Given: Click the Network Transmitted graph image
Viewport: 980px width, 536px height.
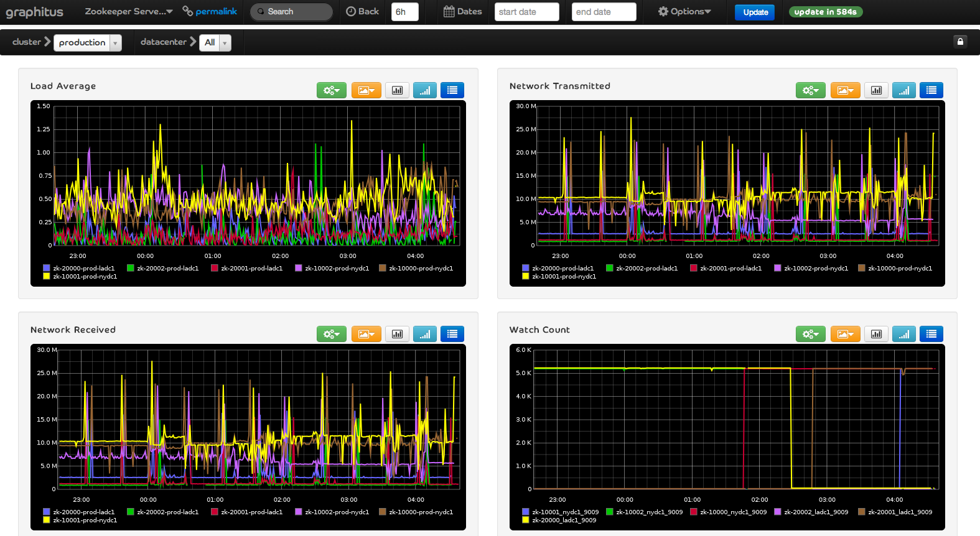Looking at the screenshot, I should click(x=727, y=193).
